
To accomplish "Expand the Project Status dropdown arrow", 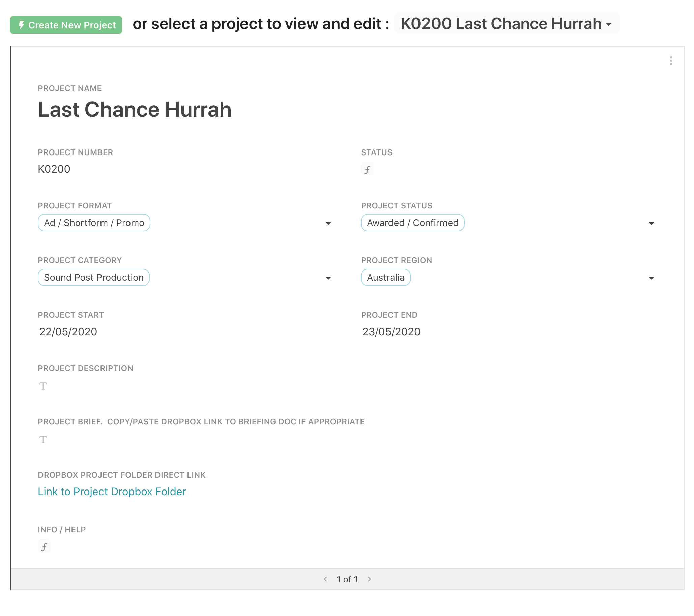I will point(651,223).
